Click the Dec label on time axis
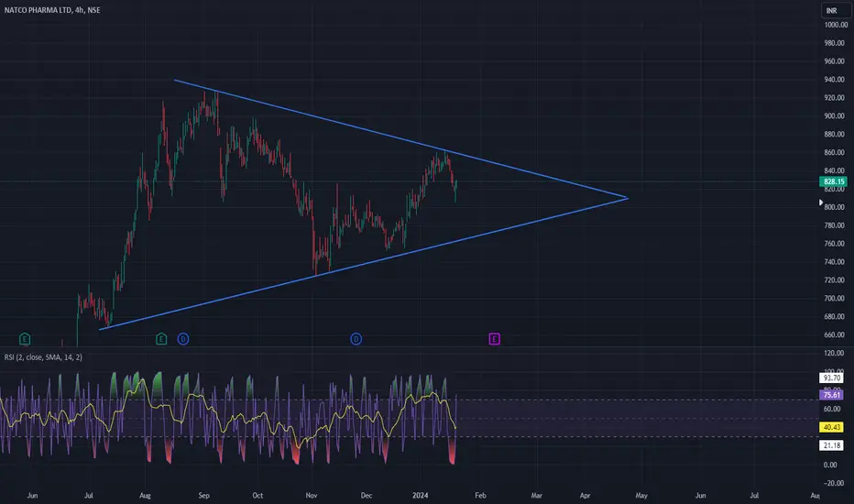 tap(366, 495)
